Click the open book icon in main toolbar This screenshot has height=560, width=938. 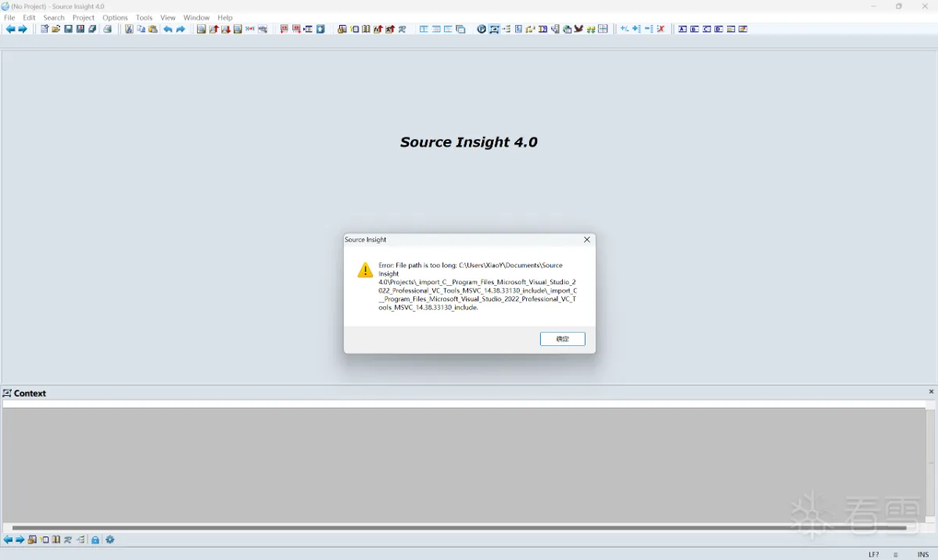pos(366,29)
